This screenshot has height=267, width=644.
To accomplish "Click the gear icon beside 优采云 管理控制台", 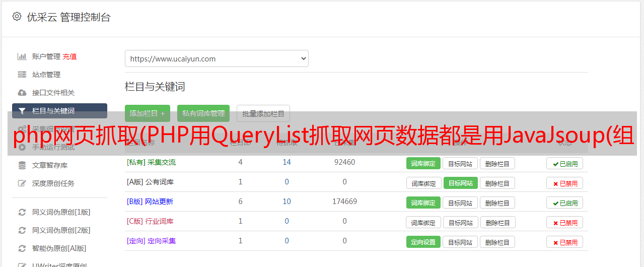I will click(17, 17).
